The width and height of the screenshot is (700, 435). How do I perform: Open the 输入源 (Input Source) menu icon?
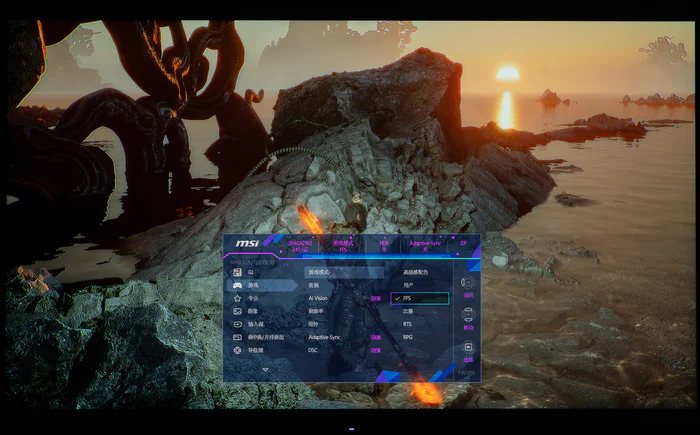pyautogui.click(x=238, y=324)
